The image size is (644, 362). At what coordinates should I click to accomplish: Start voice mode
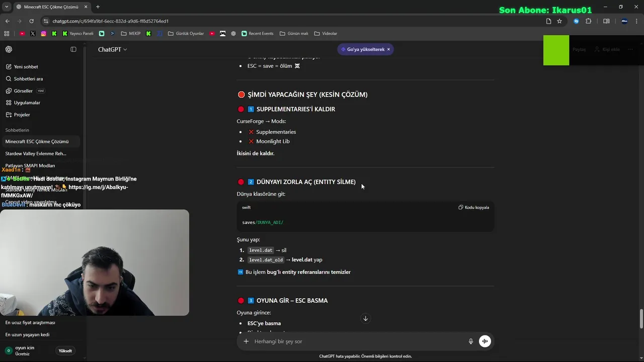tap(485, 341)
